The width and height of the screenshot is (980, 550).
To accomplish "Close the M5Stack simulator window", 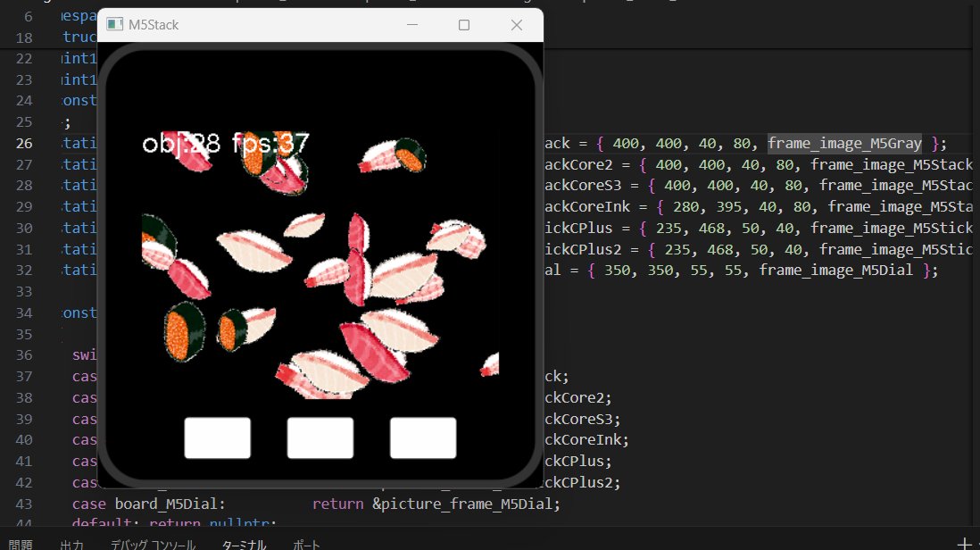I will [x=516, y=25].
